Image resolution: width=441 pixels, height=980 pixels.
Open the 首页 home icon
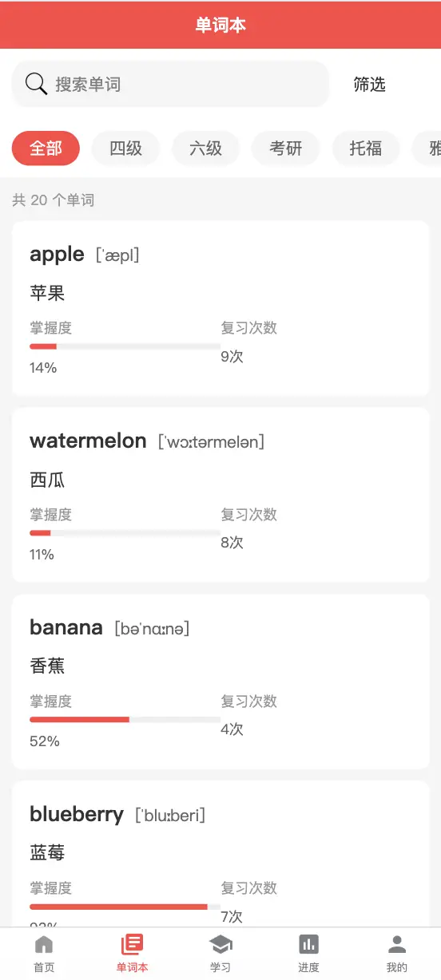coord(44,945)
